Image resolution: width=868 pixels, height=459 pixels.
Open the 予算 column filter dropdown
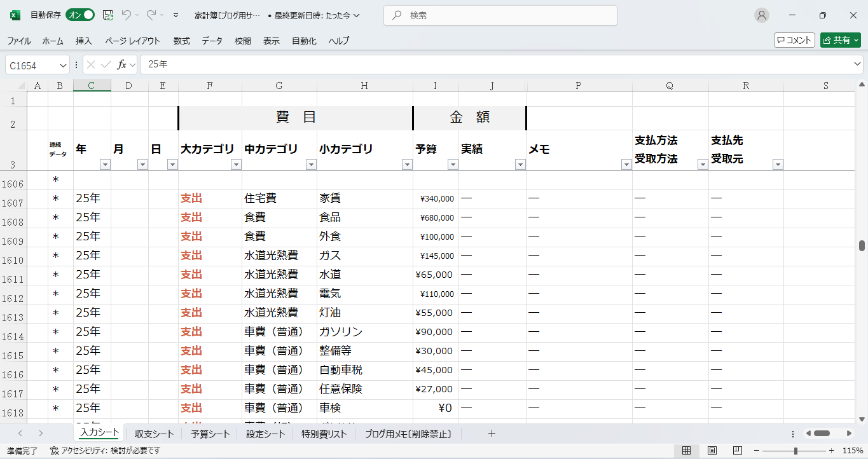[452, 165]
